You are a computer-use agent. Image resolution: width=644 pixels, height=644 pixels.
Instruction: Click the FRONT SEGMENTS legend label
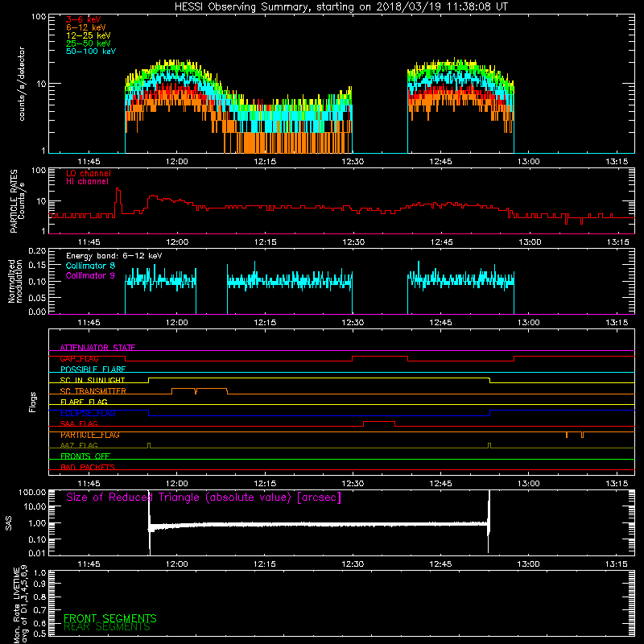pyautogui.click(x=110, y=618)
